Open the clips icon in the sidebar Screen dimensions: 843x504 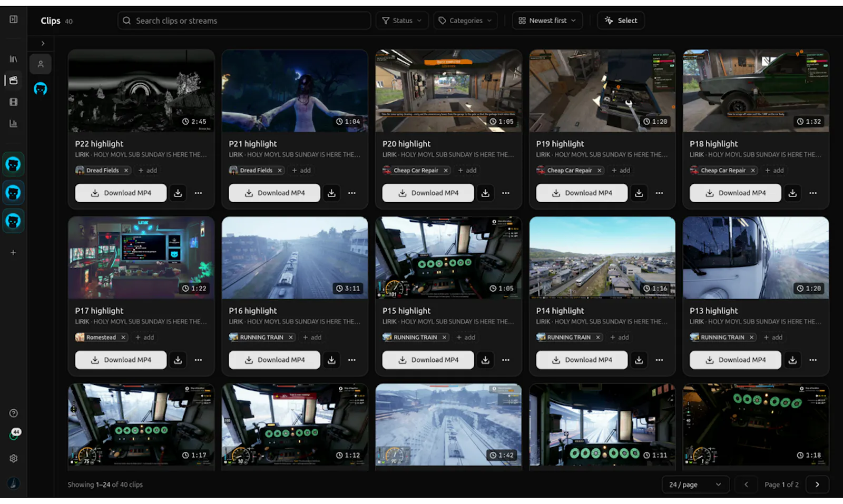tap(14, 81)
